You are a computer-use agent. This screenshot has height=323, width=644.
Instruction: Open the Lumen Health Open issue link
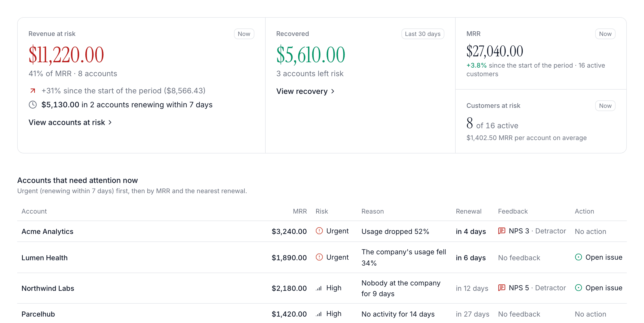click(599, 257)
